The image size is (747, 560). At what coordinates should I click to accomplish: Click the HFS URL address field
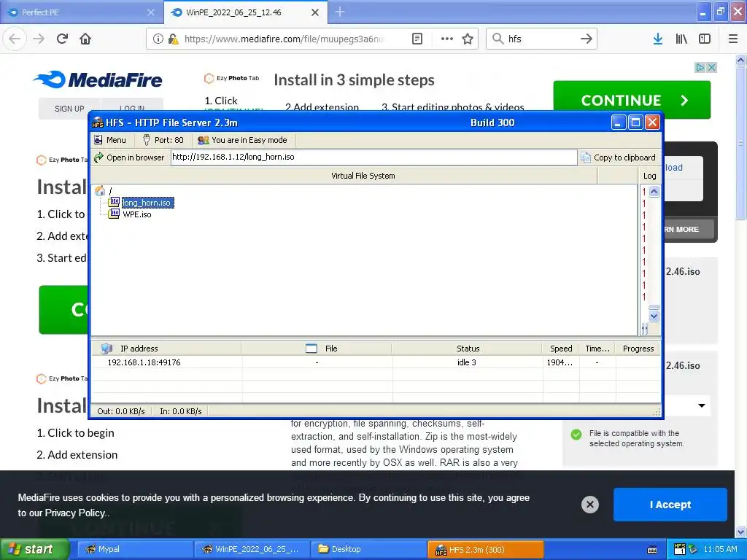373,157
